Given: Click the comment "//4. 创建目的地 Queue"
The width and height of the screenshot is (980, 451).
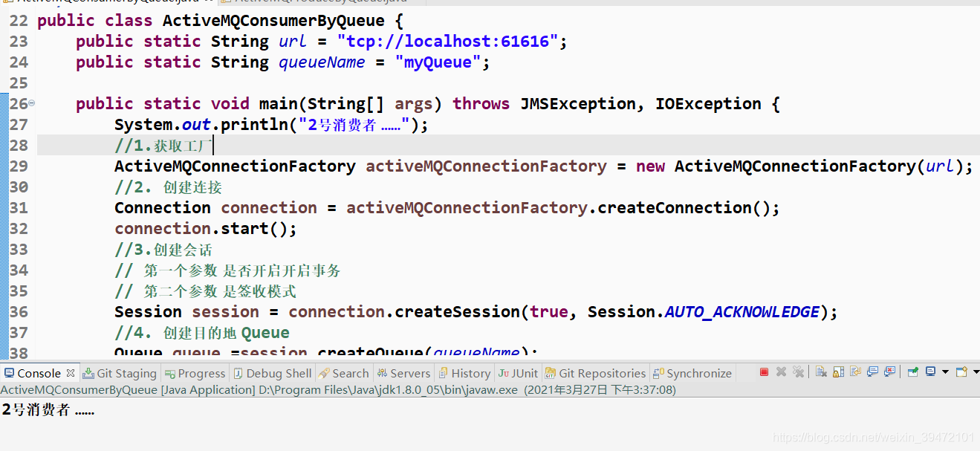Looking at the screenshot, I should tap(202, 332).
